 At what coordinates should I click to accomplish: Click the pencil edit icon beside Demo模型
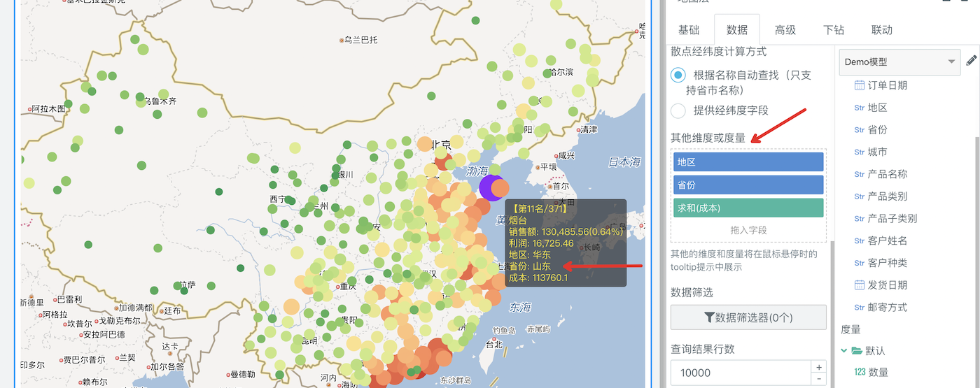click(972, 61)
